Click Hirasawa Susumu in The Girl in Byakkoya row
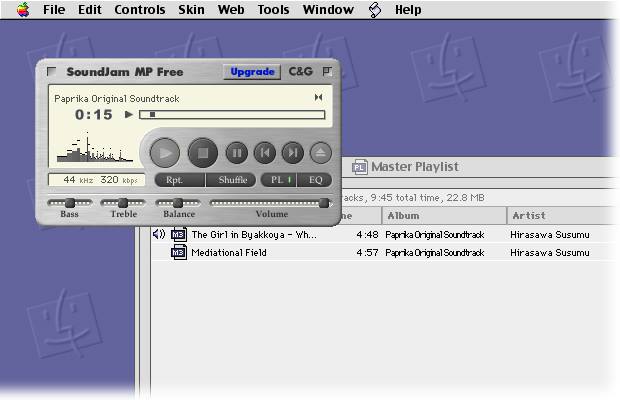Screen dimensions: 620x400 tap(550, 234)
